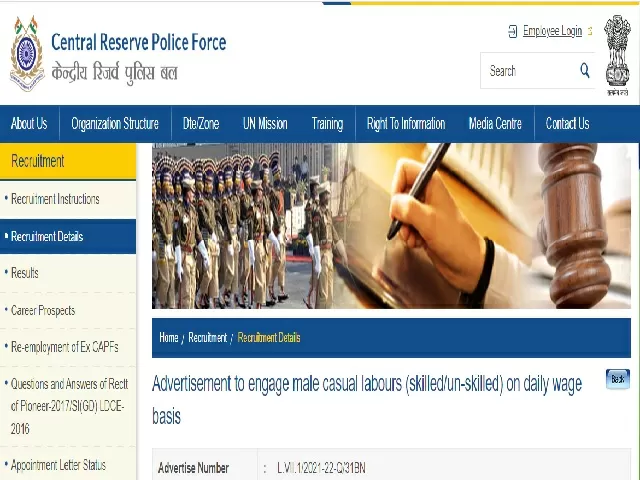
Task: Click Home in the breadcrumb
Action: (169, 338)
